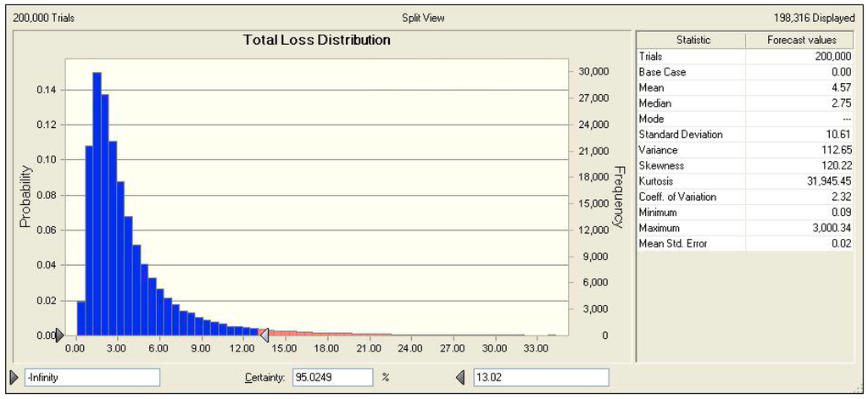Click the Mean Std. Error row
Screen dimensions: 868x399
(746, 244)
